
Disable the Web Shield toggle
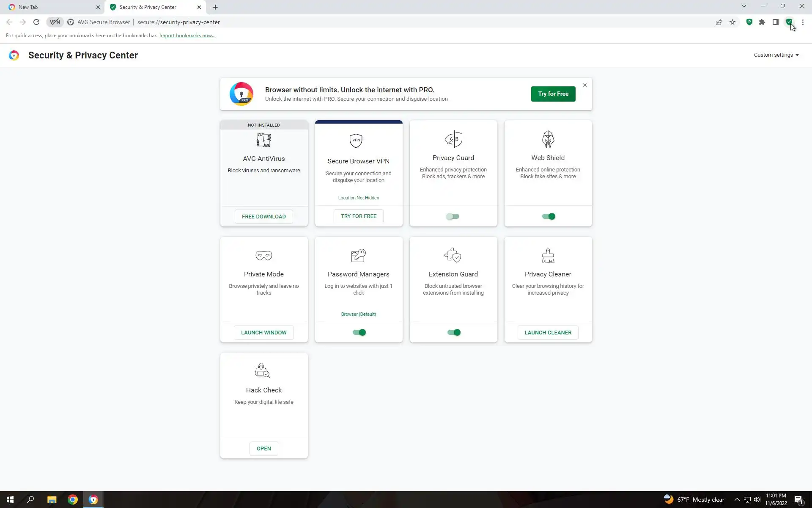point(548,216)
